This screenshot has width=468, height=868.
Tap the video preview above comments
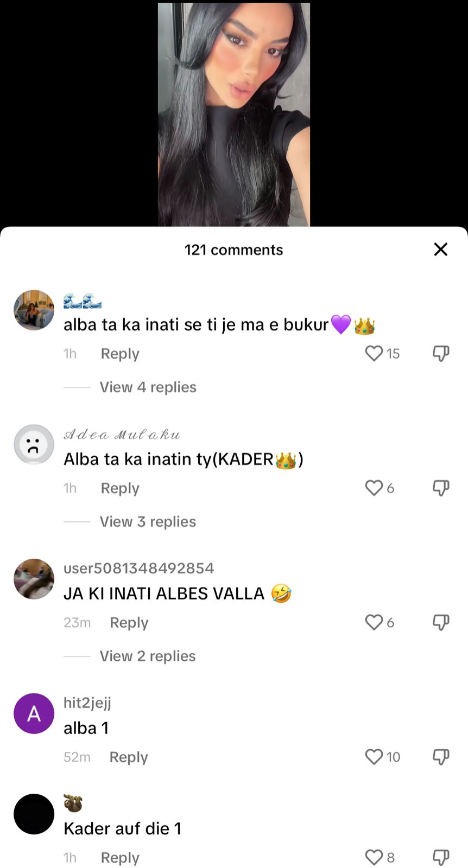pos(234,114)
